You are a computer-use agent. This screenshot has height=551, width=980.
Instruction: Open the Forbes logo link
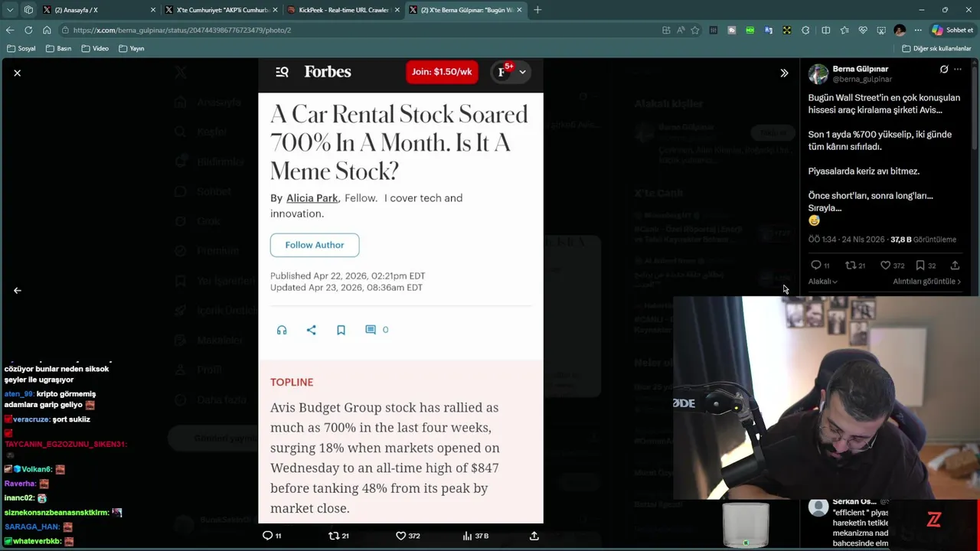328,72
